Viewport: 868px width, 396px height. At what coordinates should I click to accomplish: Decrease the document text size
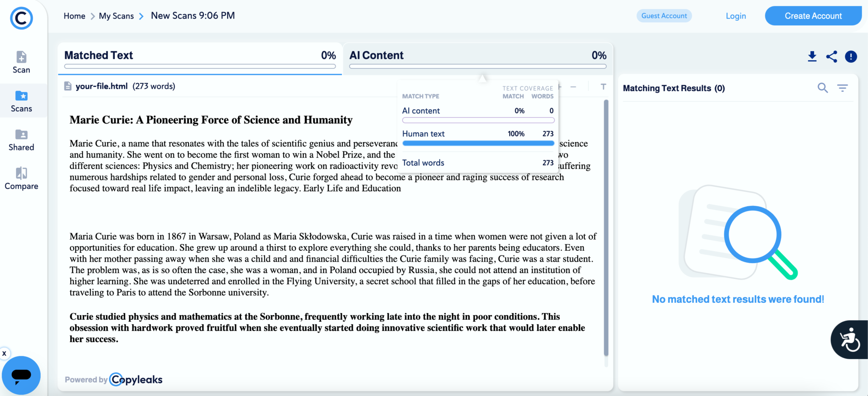pos(573,87)
